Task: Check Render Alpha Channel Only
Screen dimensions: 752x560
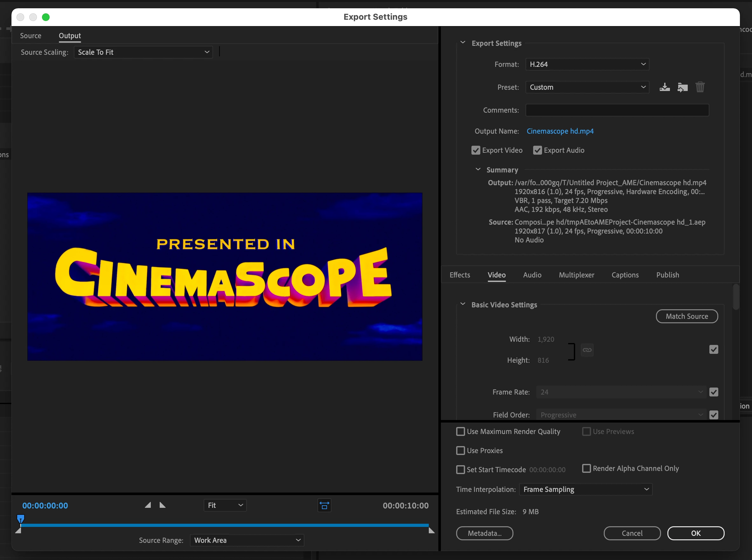Action: 586,468
